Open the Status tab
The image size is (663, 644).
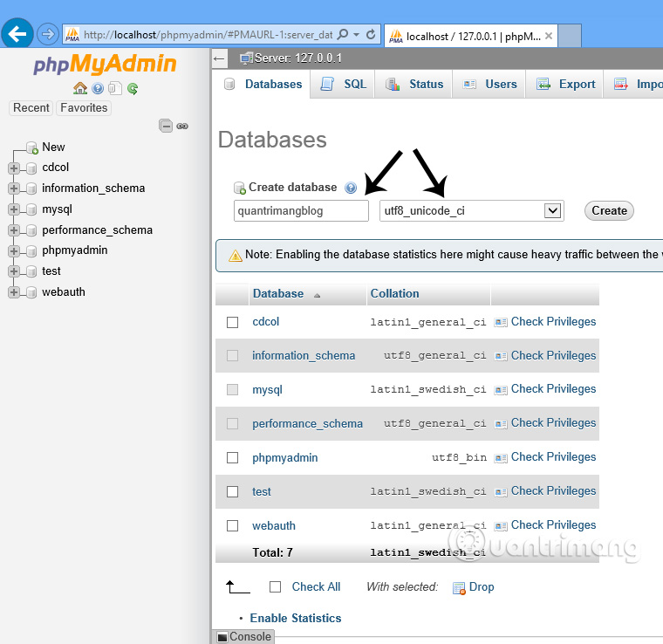tap(414, 84)
